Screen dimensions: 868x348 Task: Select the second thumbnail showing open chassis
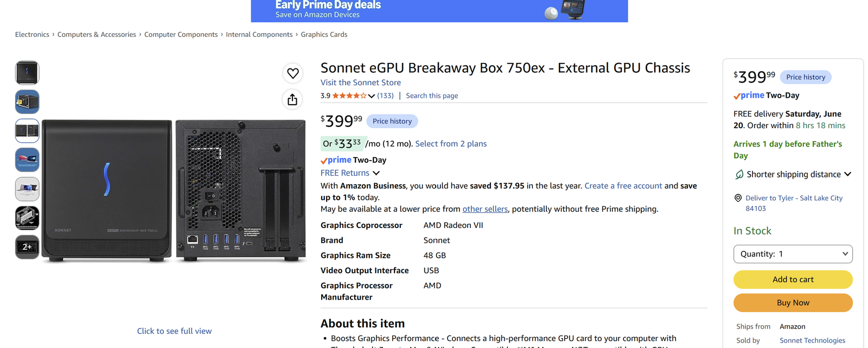point(27,102)
